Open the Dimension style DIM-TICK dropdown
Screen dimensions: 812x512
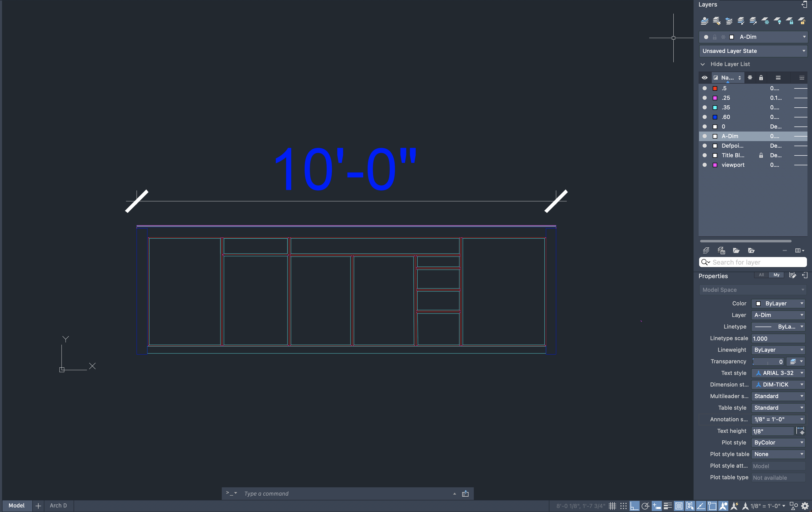click(778, 385)
